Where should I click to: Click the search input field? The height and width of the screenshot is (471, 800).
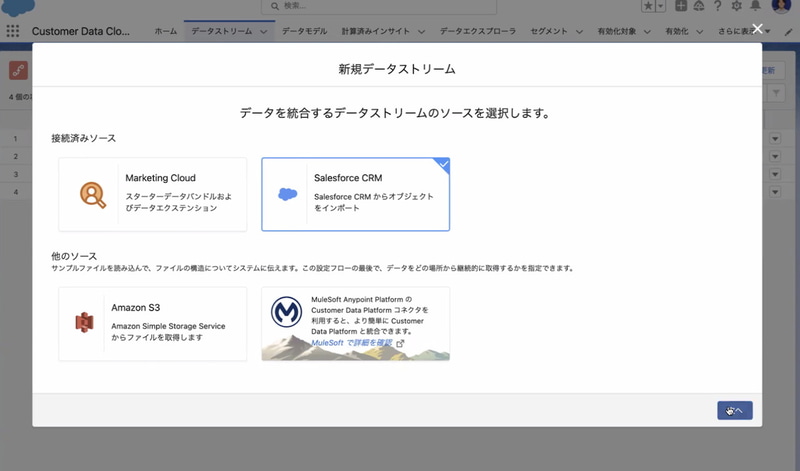(379, 6)
